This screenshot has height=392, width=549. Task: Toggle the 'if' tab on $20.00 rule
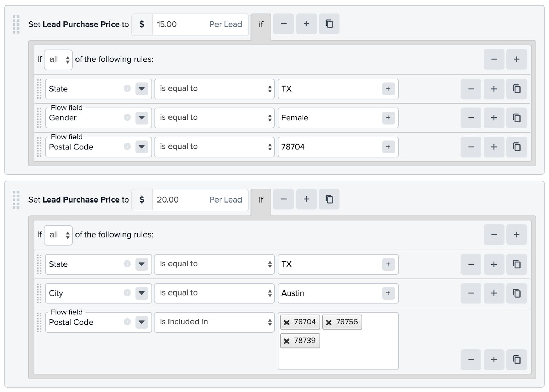(261, 200)
